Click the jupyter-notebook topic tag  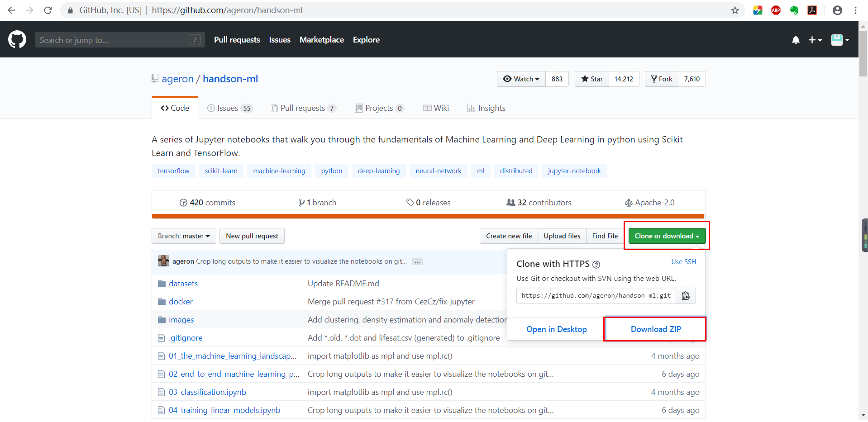pos(574,171)
